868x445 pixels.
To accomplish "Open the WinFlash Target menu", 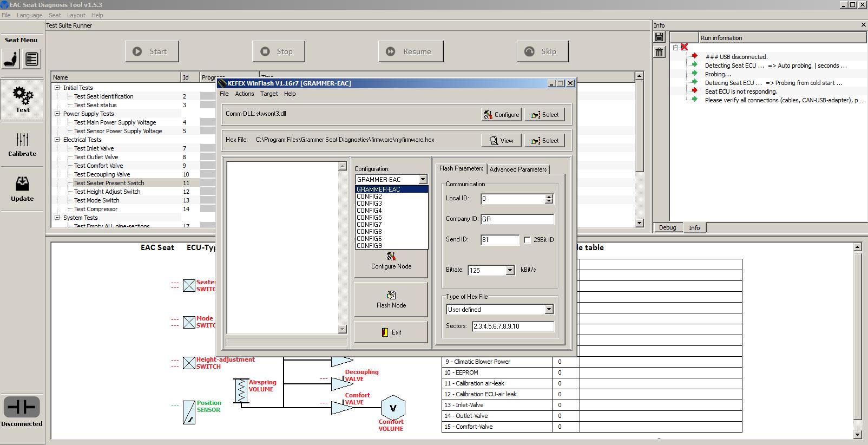I will 269,94.
